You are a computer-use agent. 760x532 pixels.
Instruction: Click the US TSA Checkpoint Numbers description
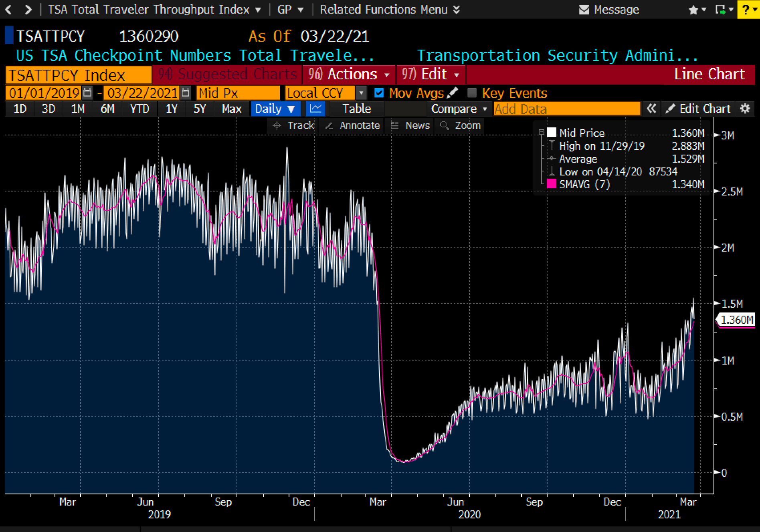(x=195, y=55)
